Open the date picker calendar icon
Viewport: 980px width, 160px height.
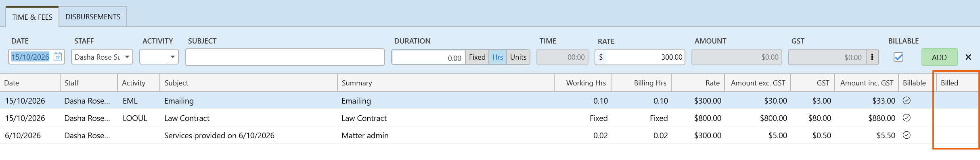tap(58, 57)
